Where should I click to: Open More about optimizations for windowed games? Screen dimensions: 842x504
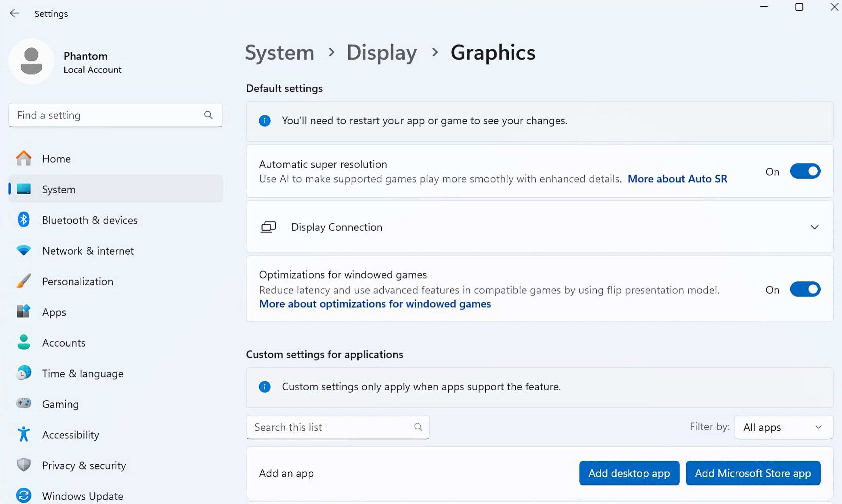pyautogui.click(x=375, y=304)
